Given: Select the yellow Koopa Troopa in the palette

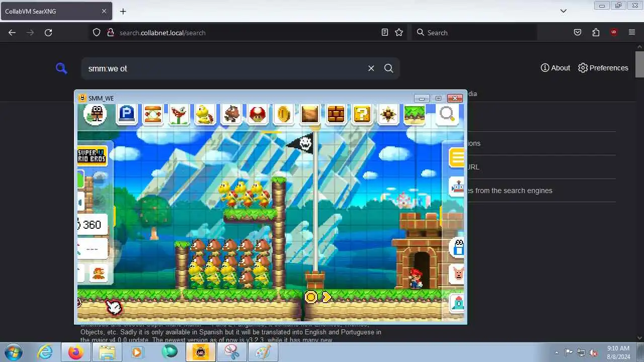Looking at the screenshot, I should 205,114.
